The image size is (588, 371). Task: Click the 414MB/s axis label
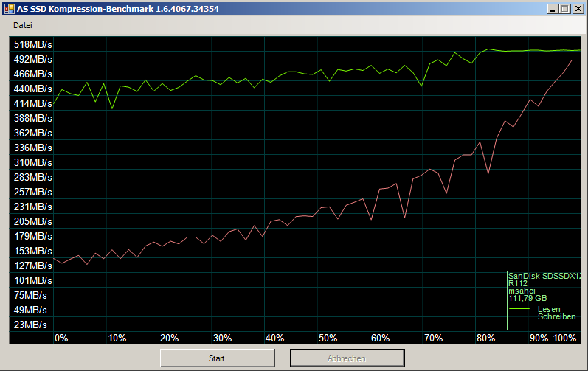click(x=32, y=103)
